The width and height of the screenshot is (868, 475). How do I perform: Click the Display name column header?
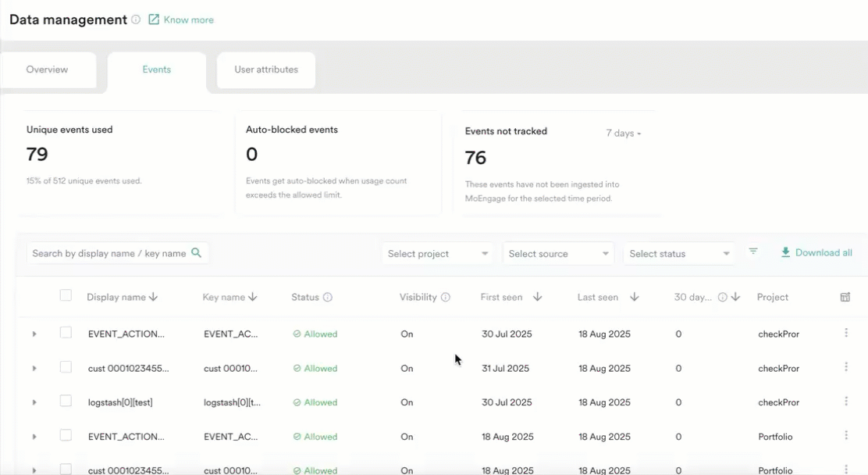tap(116, 297)
